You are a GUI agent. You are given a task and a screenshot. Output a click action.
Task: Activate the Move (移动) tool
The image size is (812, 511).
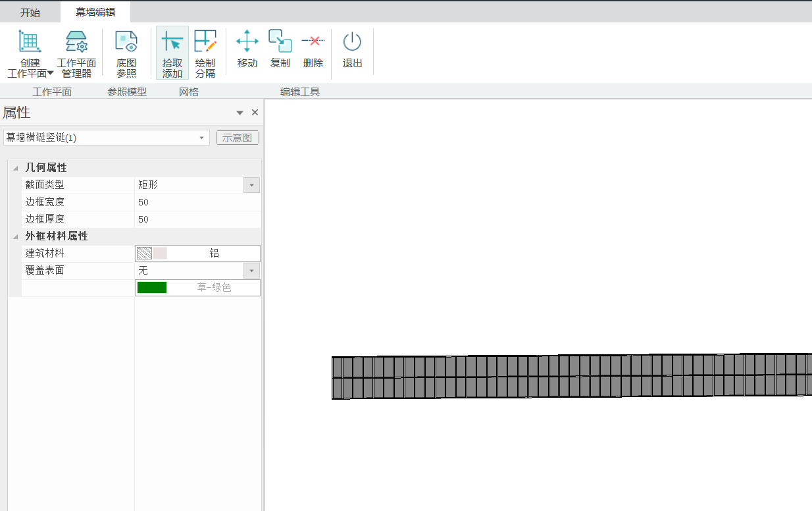tap(247, 42)
